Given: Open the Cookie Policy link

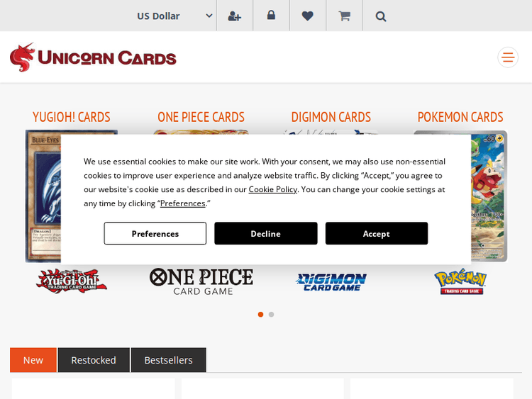Looking at the screenshot, I should coord(273,189).
